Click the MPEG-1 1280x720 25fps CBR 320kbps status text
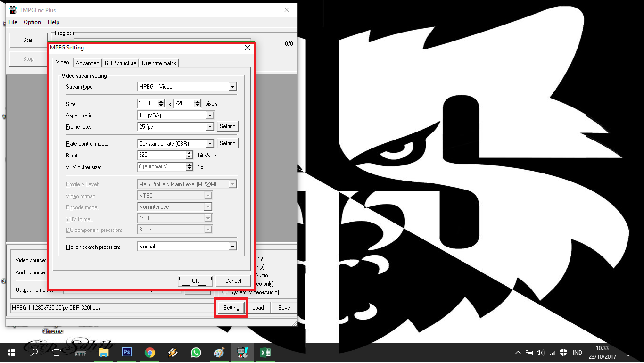 pos(56,308)
